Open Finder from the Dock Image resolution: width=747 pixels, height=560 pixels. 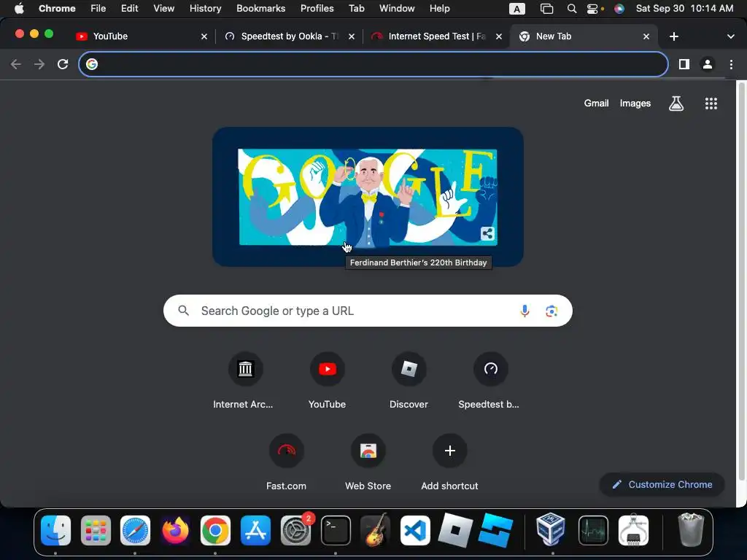(x=55, y=531)
